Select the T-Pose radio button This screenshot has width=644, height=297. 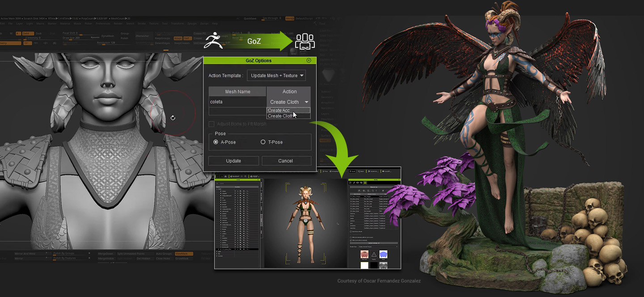point(263,142)
